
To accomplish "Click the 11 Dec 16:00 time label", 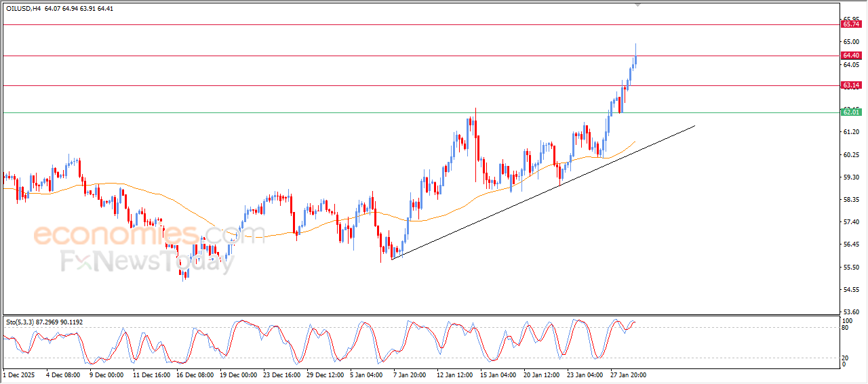I will coord(151,375).
